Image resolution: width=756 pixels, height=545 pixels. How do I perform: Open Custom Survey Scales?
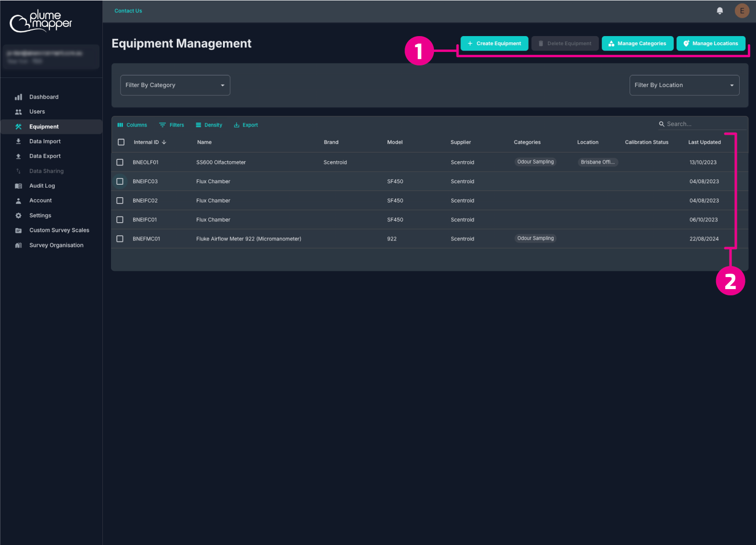pos(59,230)
